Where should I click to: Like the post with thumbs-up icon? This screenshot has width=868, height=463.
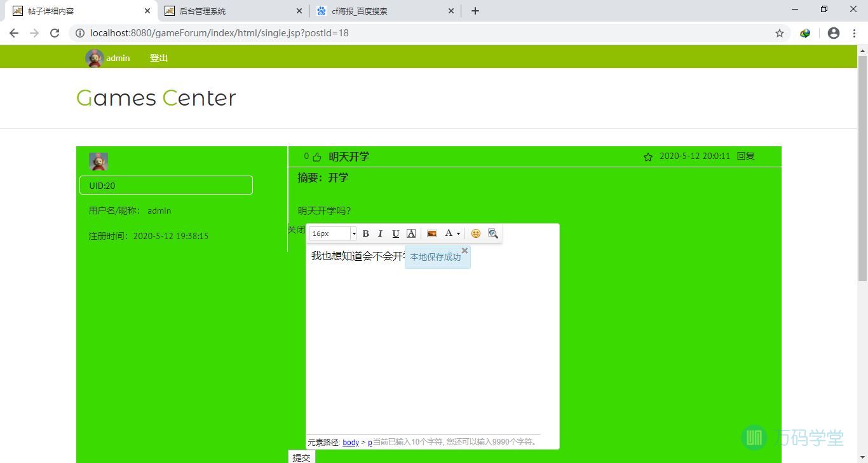(317, 157)
